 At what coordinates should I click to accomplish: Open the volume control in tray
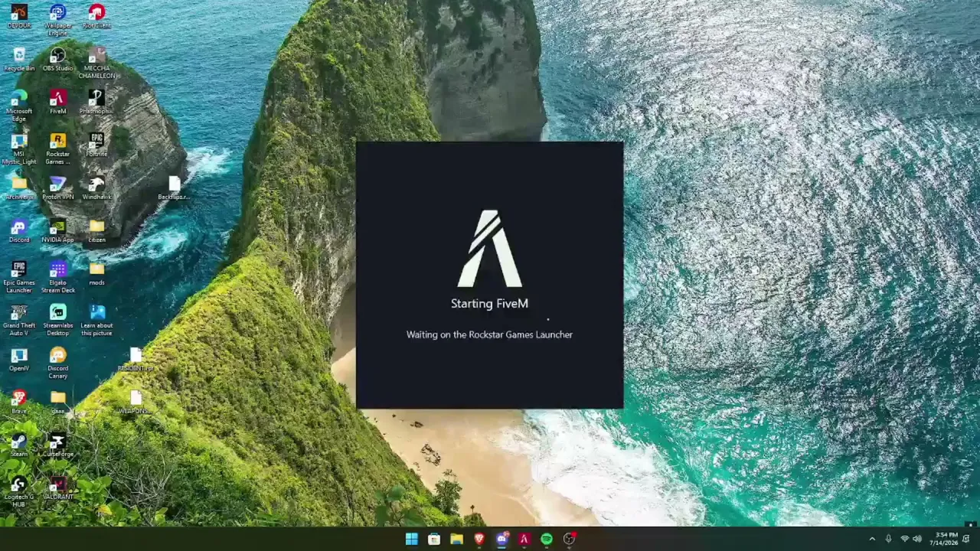pyautogui.click(x=917, y=539)
